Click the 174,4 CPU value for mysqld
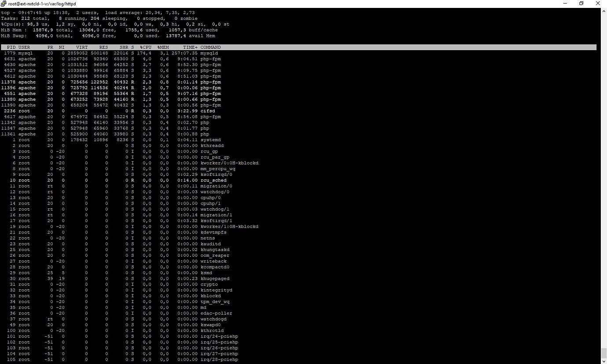 click(x=144, y=53)
